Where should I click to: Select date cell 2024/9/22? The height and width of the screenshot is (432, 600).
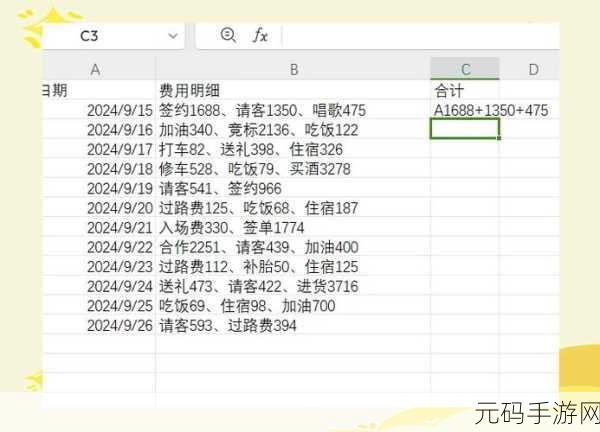click(x=99, y=247)
